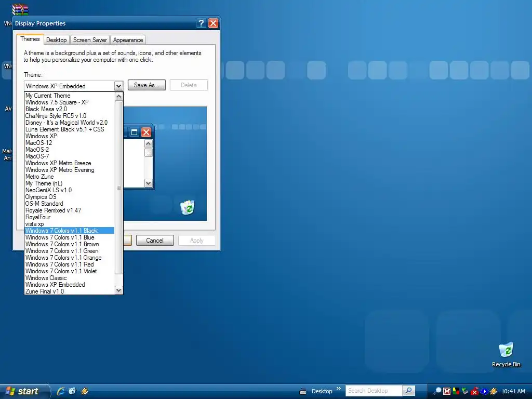Click the clock showing 10:41 AM
Viewport: 532px width, 399px height.
click(x=513, y=391)
